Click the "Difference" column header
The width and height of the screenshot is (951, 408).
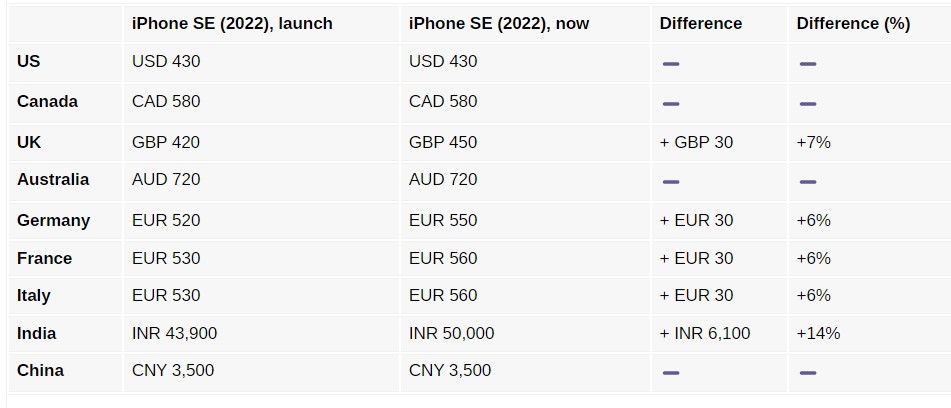pyautogui.click(x=700, y=23)
